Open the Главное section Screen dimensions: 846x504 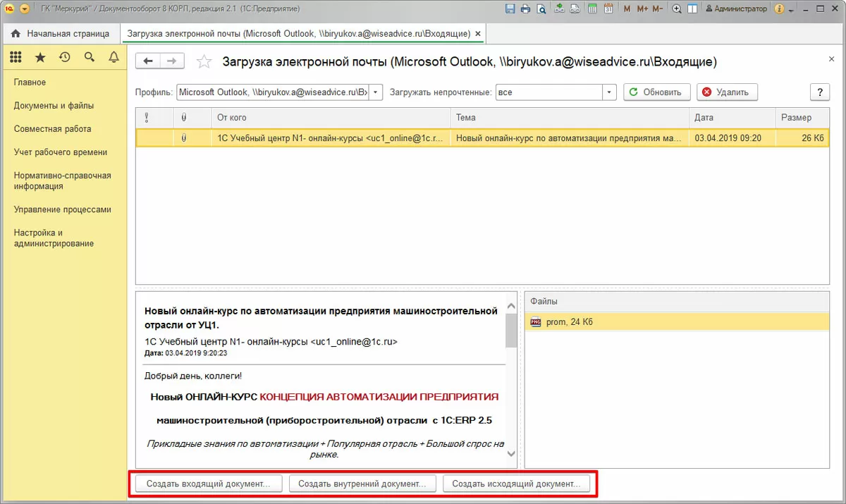(x=30, y=82)
